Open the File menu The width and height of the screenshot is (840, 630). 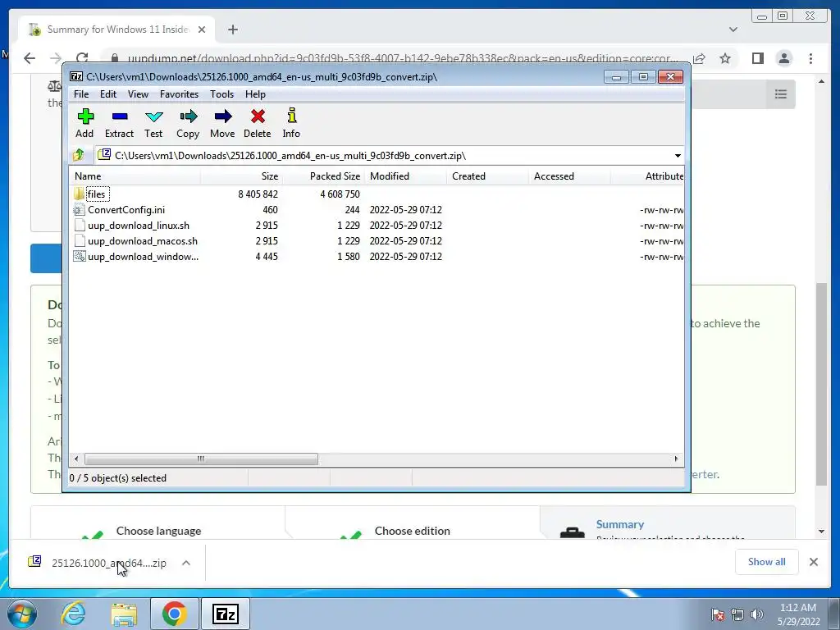81,94
